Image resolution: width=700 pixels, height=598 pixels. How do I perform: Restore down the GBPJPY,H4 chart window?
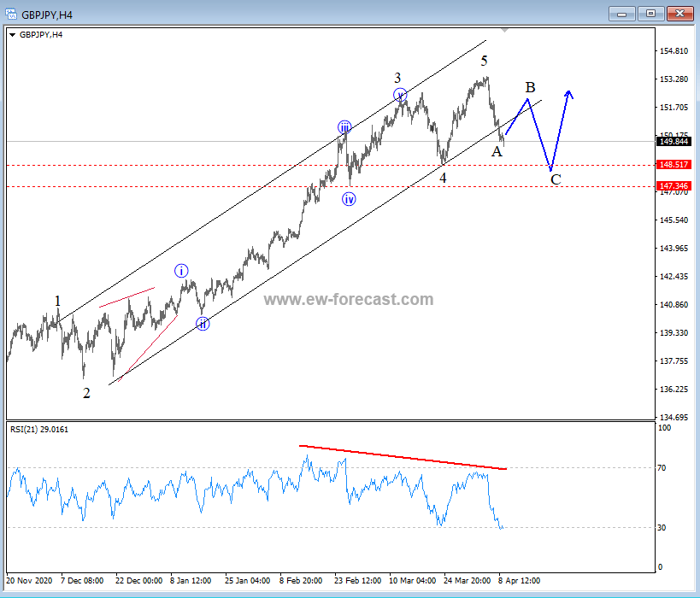[x=650, y=13]
